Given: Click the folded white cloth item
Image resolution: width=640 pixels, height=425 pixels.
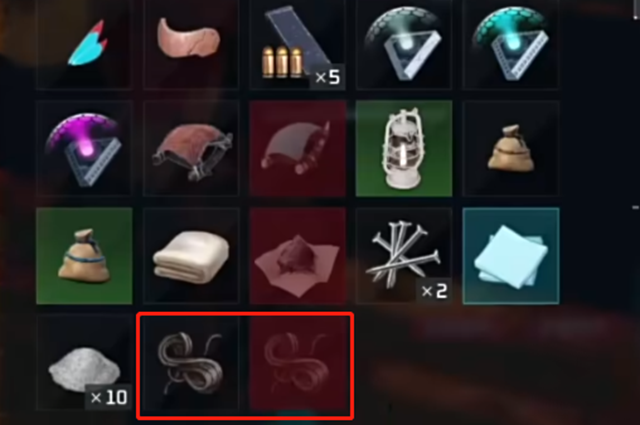Looking at the screenshot, I should [191, 256].
